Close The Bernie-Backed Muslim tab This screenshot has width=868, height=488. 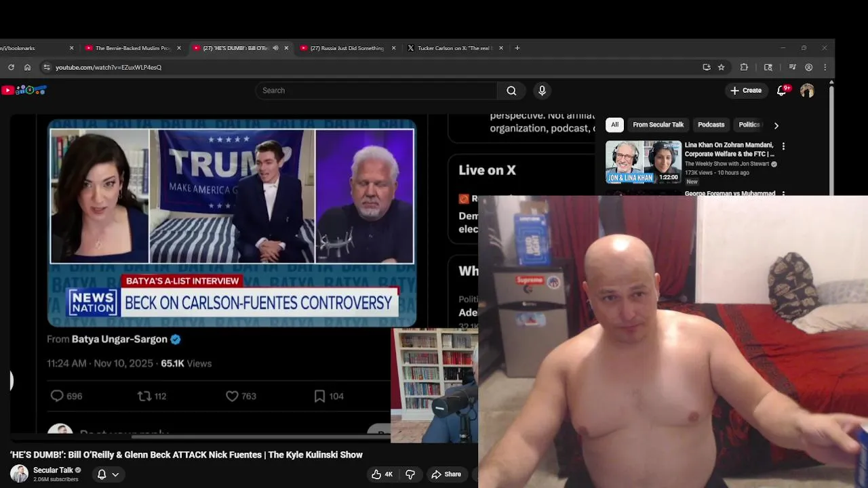pyautogui.click(x=179, y=48)
